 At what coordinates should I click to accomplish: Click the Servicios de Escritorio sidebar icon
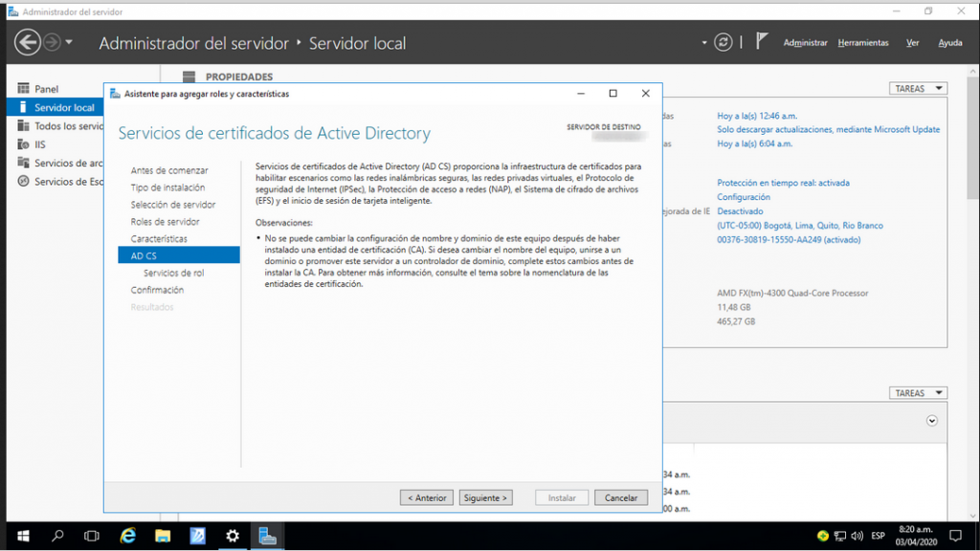[24, 181]
